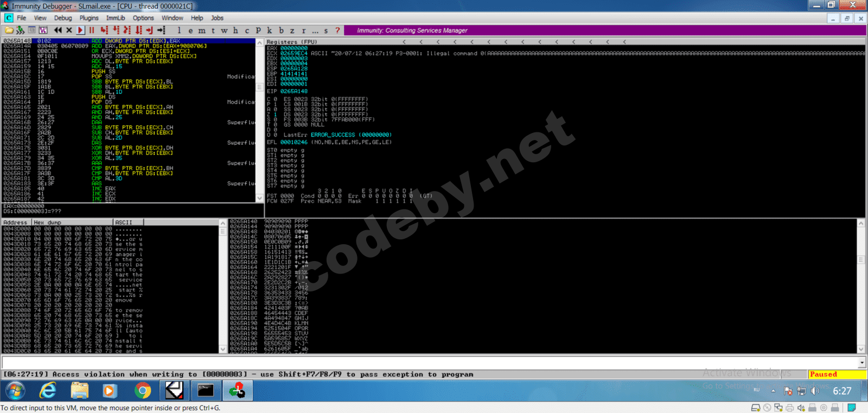Show Call stack with 'k' icon

[270, 30]
